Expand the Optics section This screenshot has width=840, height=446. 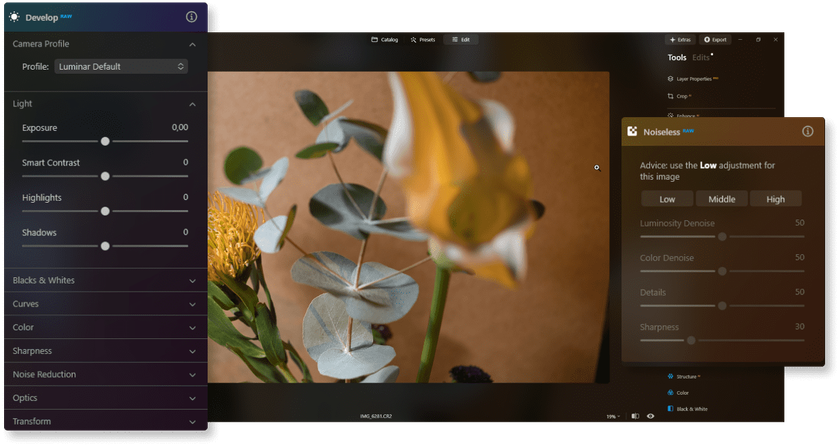pos(106,398)
